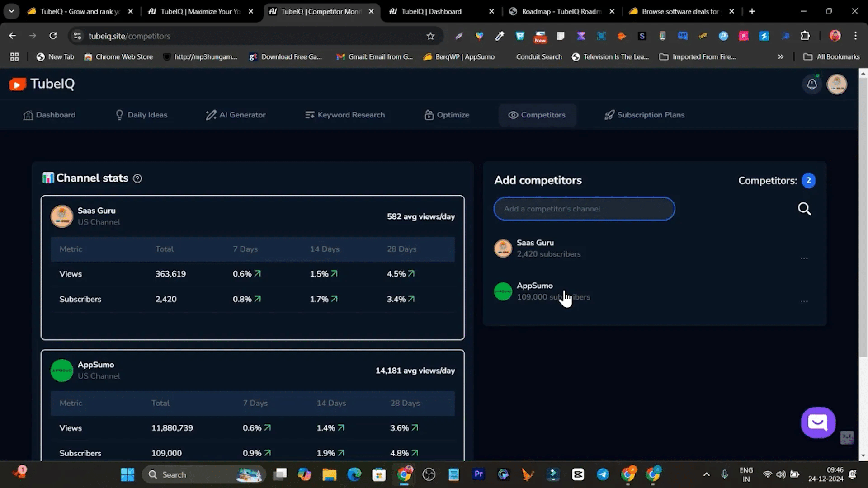Click the search magnifier in Add competitors

(x=804, y=209)
